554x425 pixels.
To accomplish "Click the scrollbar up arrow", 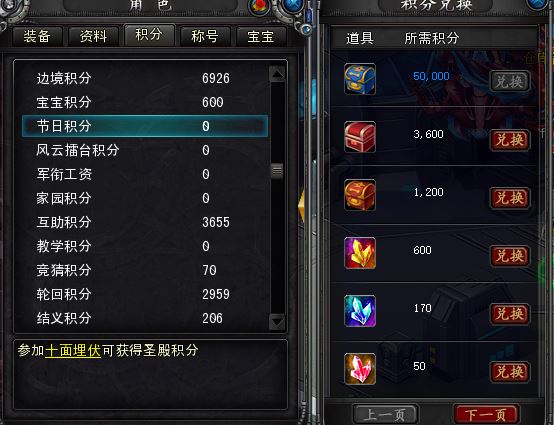I will [277, 74].
